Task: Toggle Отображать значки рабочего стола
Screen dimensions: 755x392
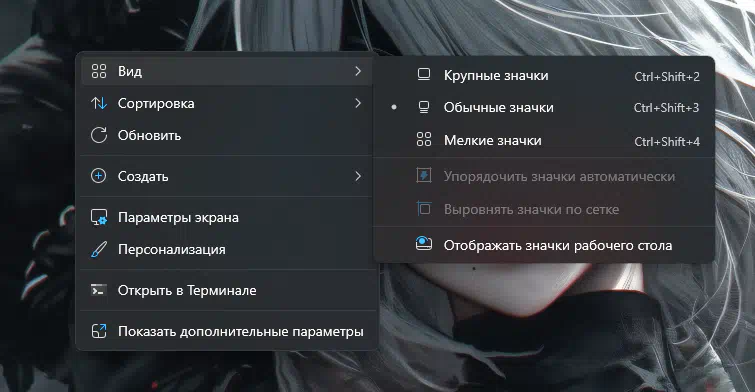Action: tap(544, 245)
